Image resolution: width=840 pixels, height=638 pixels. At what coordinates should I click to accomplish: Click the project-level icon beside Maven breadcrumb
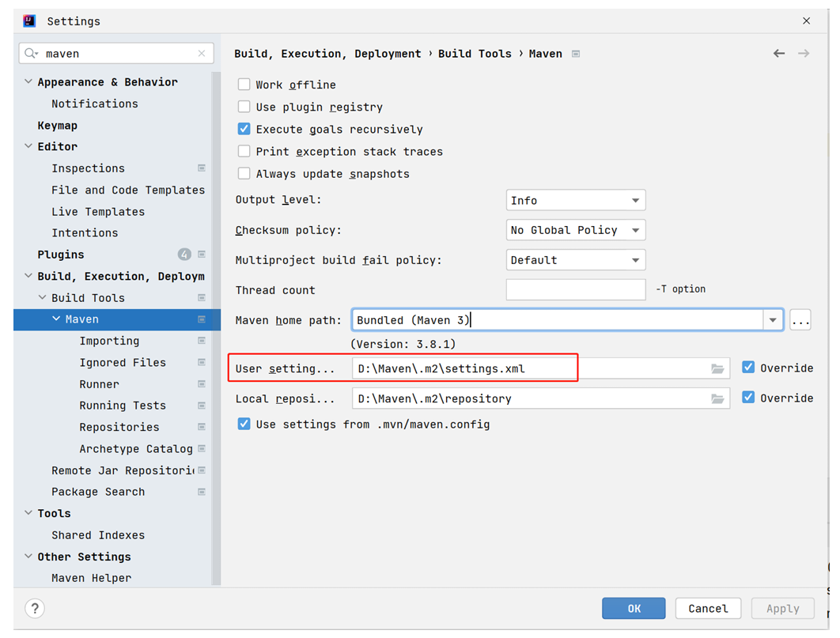pos(576,54)
